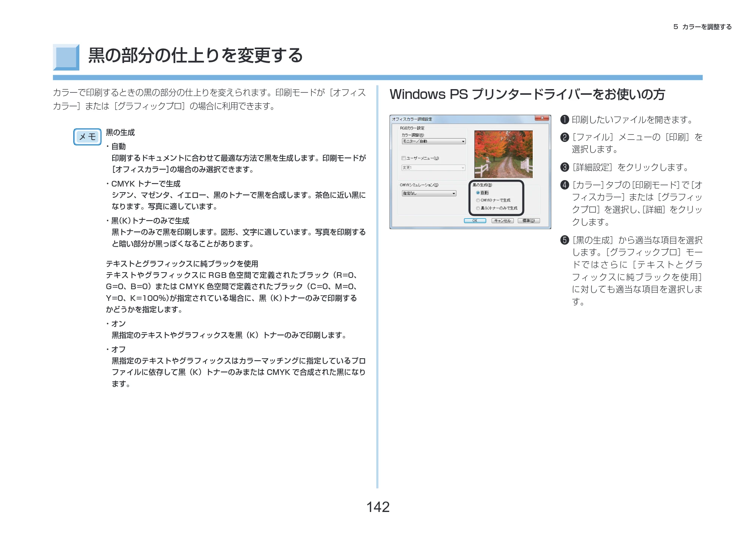Viewport: 756px width, 535px height.
Task: Click the memo heading 黒の生成
Action: click(120, 133)
